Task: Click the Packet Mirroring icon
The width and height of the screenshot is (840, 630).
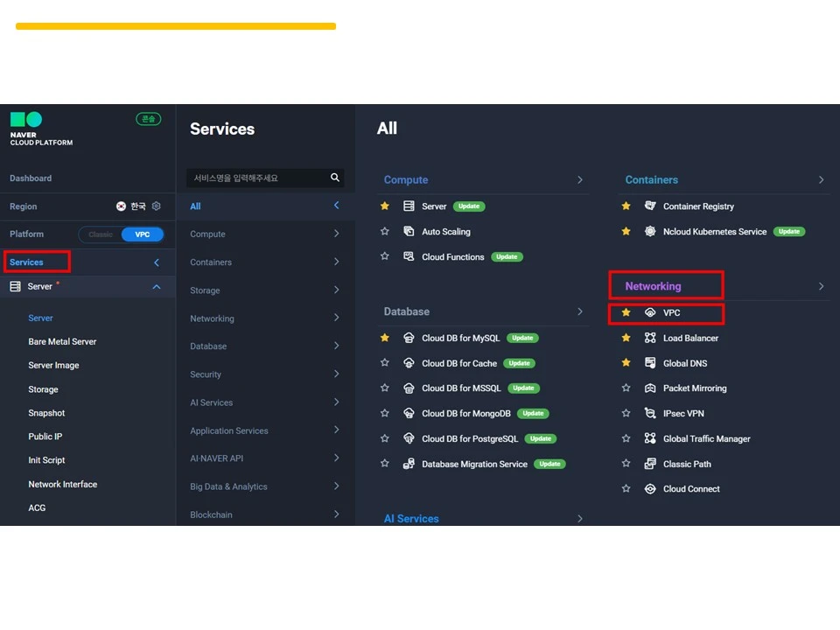Action: pos(650,388)
